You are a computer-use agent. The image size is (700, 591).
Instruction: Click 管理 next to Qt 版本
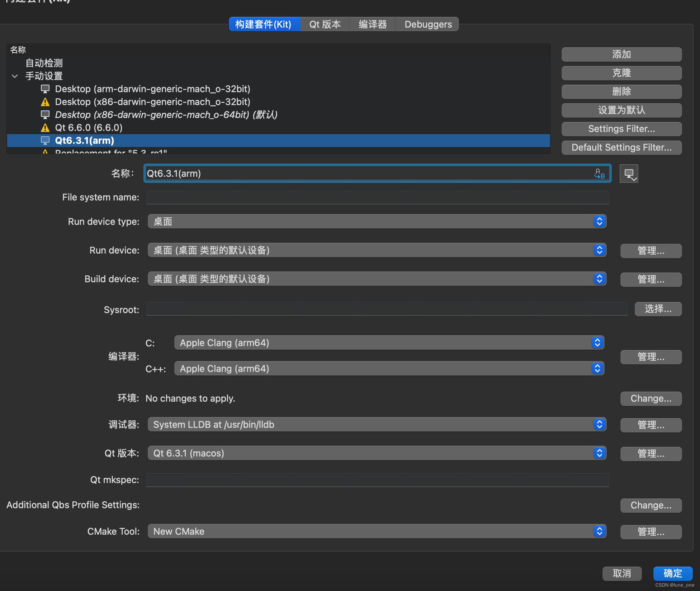click(651, 453)
